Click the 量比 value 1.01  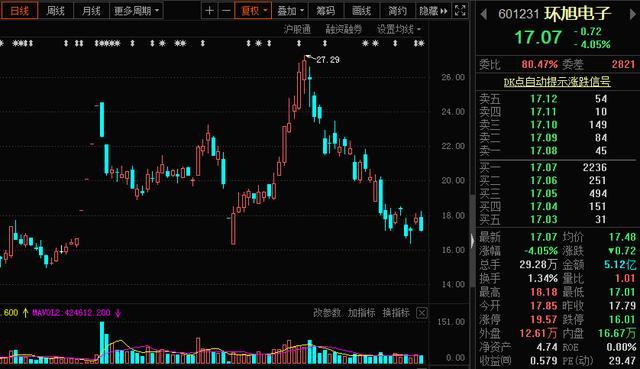(625, 278)
